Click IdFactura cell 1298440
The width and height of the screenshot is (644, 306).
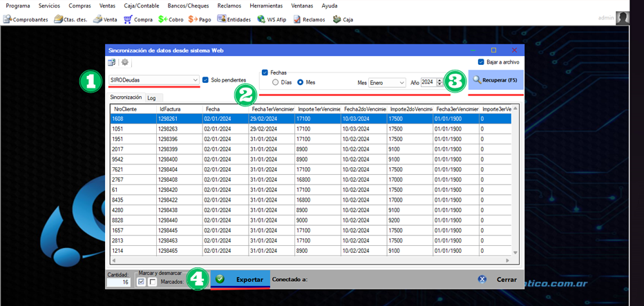point(180,220)
